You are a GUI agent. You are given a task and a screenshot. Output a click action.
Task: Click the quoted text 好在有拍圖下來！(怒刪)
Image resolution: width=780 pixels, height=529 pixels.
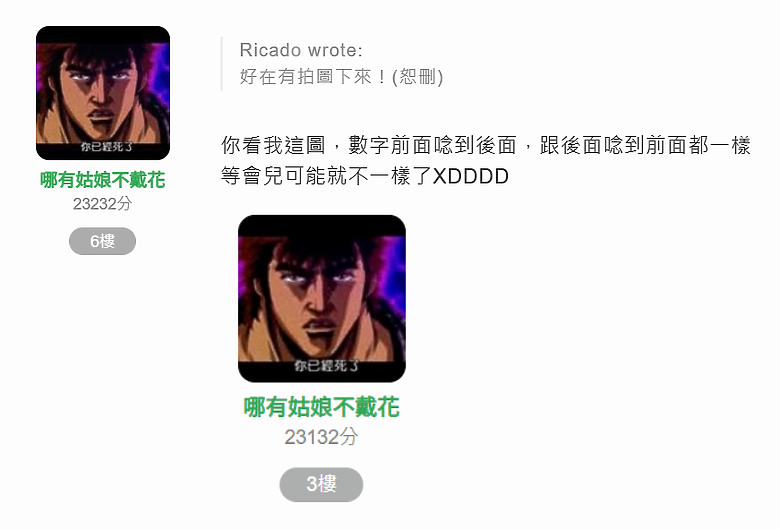point(341,77)
